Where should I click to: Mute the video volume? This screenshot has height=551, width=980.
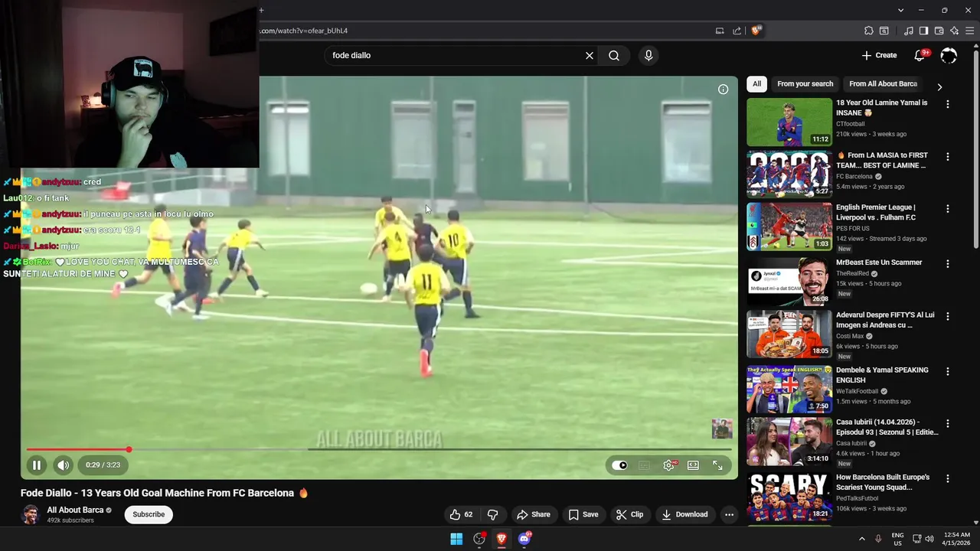[x=64, y=465]
